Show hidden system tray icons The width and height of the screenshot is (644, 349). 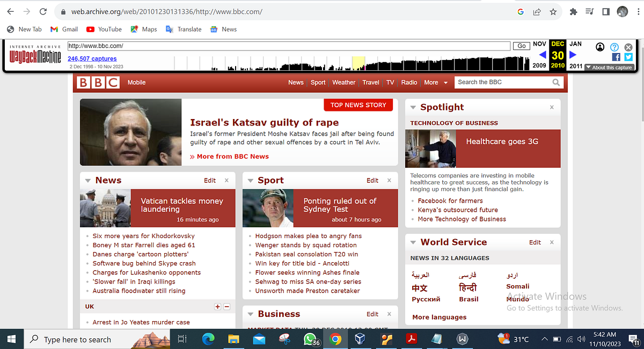544,339
